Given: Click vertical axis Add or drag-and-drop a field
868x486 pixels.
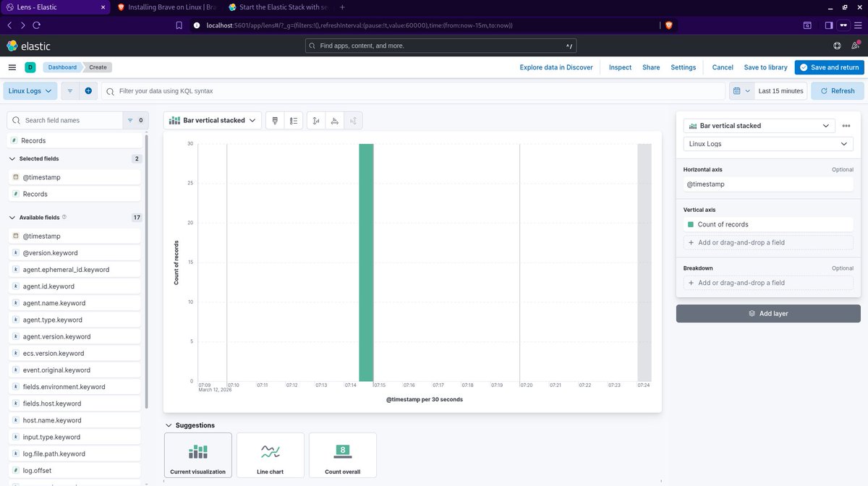Looking at the screenshot, I should click(768, 242).
